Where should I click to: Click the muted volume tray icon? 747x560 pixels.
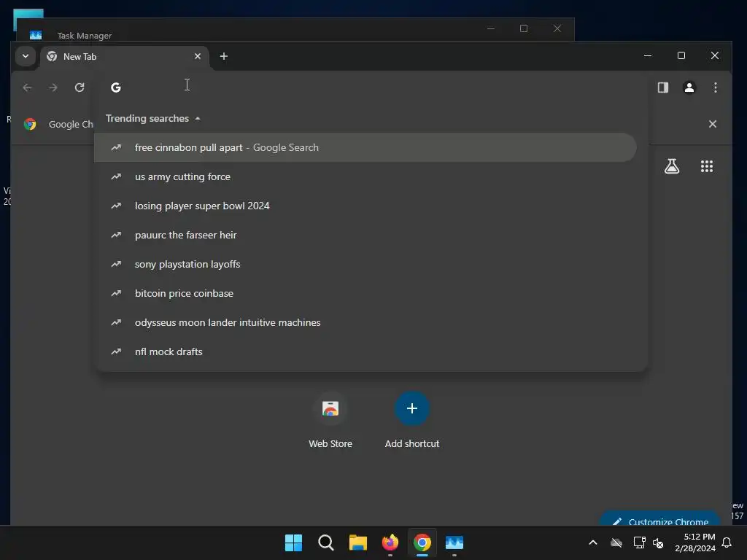tap(658, 542)
